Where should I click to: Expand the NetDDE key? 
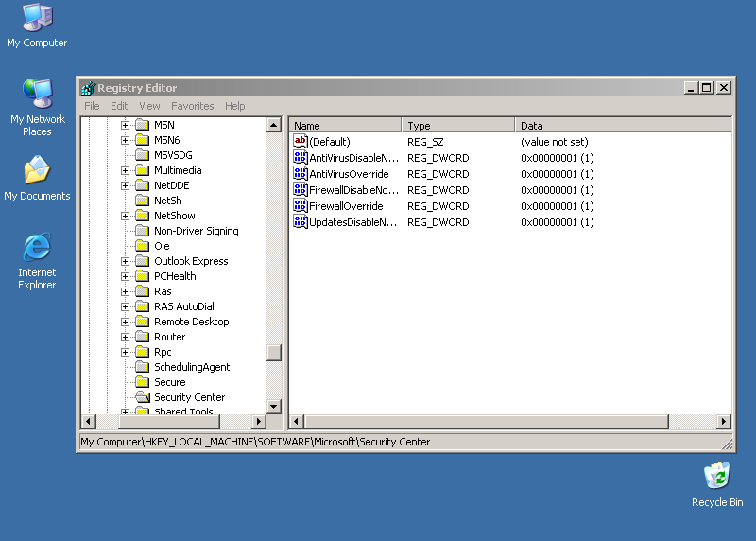pyautogui.click(x=125, y=185)
